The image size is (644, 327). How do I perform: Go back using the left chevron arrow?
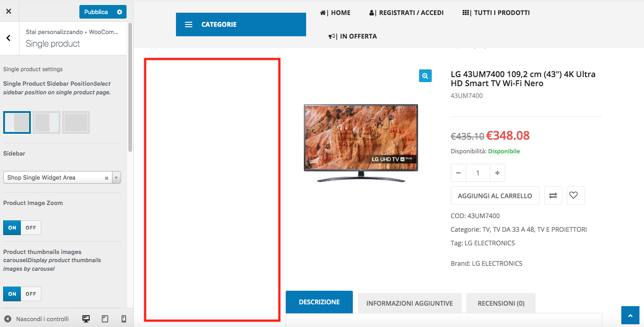(9, 38)
